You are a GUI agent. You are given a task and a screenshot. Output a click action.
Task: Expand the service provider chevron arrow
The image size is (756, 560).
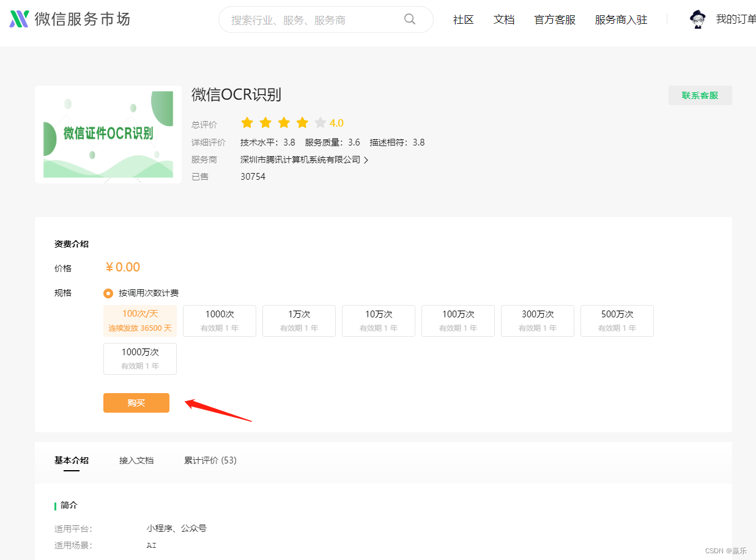(x=366, y=160)
